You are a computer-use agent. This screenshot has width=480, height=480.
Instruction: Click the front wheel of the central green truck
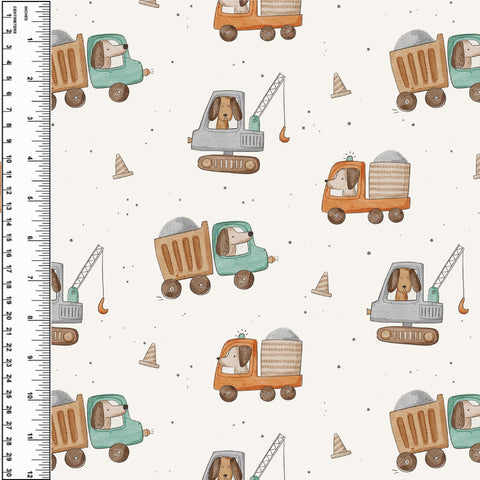(244, 279)
